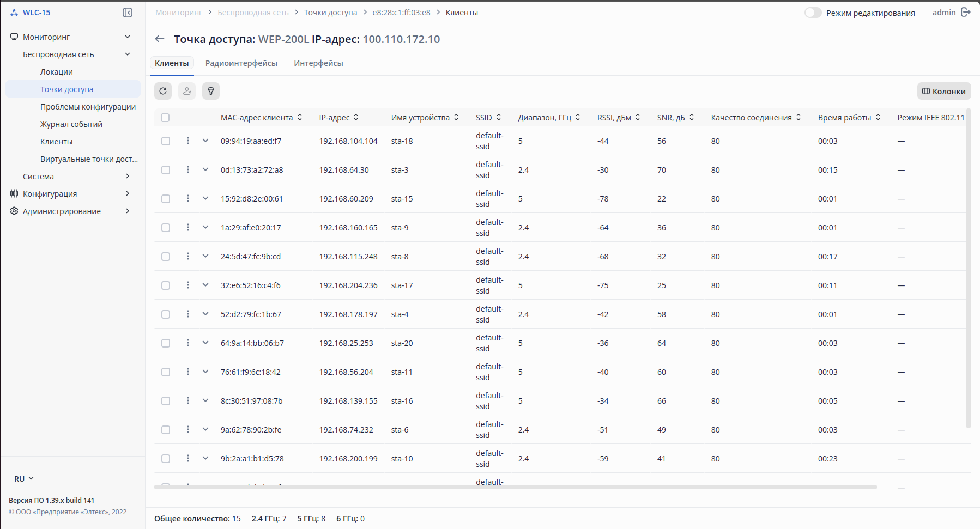This screenshot has height=529, width=980.
Task: Sort by SNR, дБ column
Action: (692, 117)
